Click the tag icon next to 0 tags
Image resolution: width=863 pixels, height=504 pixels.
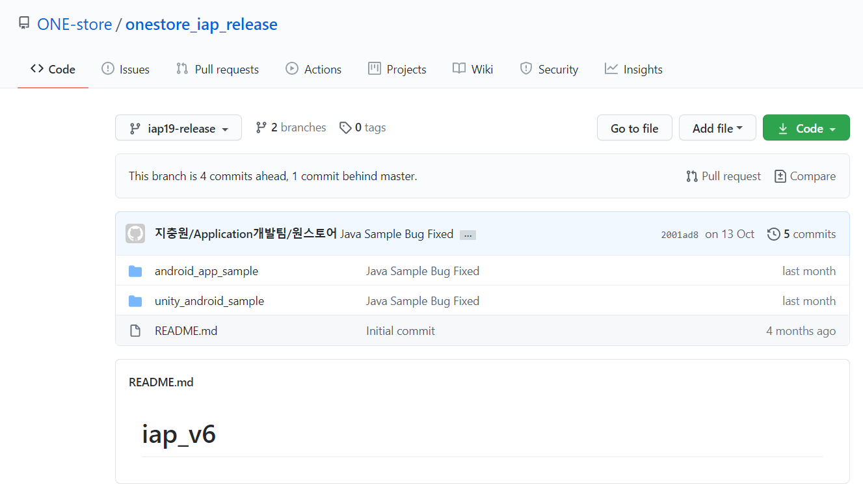345,128
